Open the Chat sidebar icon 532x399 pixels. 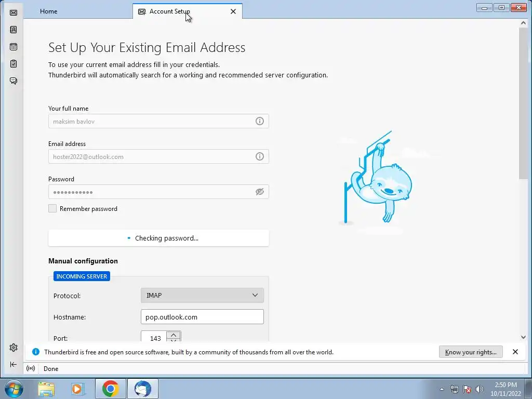(14, 81)
